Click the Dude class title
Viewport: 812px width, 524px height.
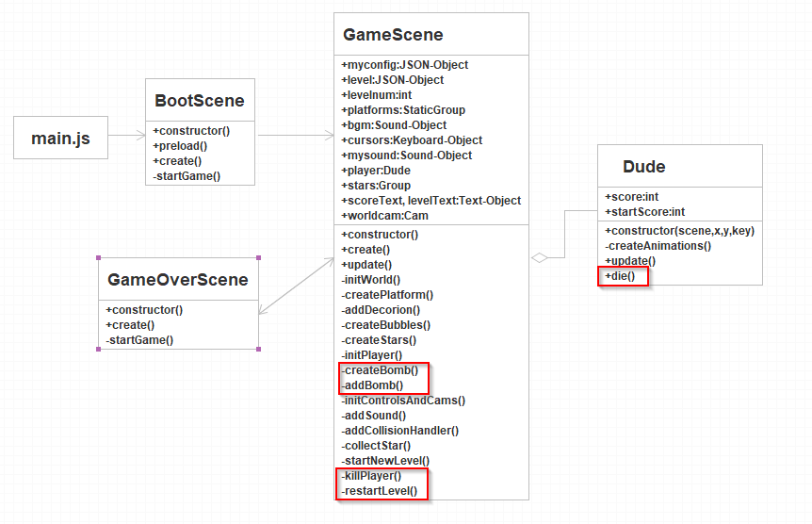(x=643, y=167)
